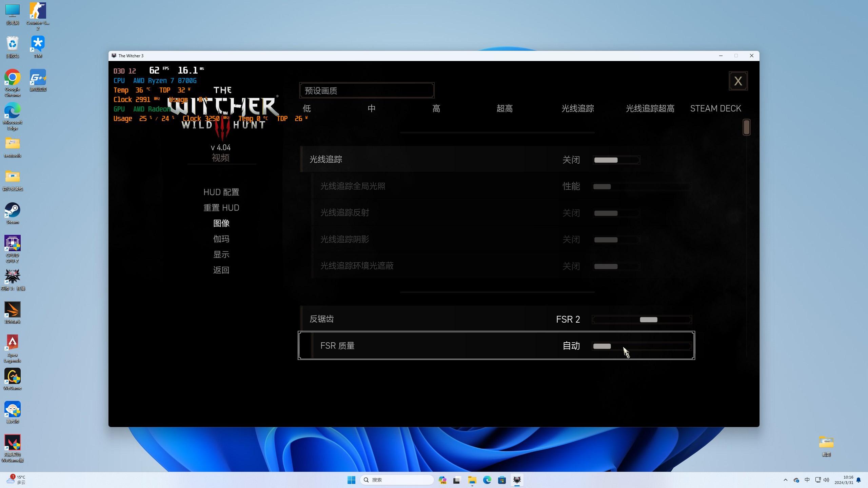Switch the input method (中) indicator
The width and height of the screenshot is (868, 488).
(807, 480)
